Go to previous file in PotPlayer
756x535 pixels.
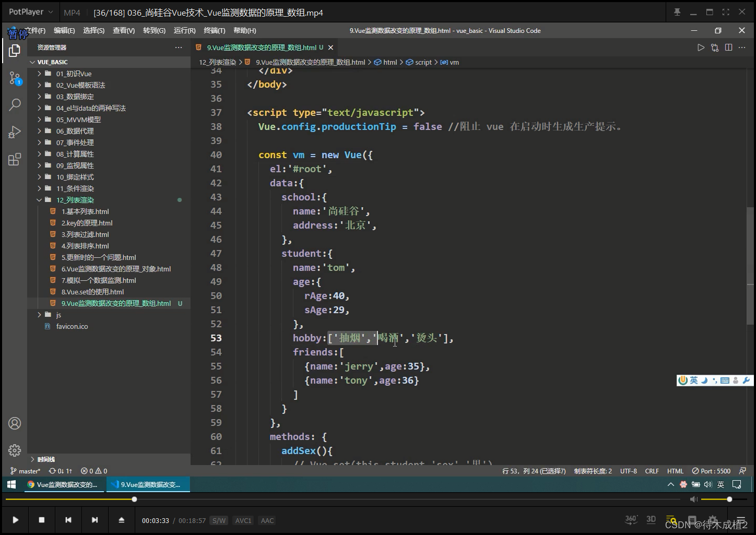tap(68, 520)
